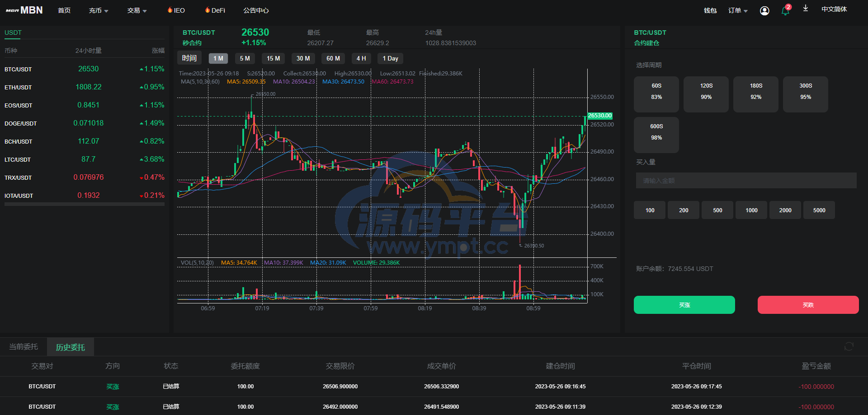The width and height of the screenshot is (868, 415).
Task: Choose the 600S 98% period
Action: pyautogui.click(x=656, y=135)
